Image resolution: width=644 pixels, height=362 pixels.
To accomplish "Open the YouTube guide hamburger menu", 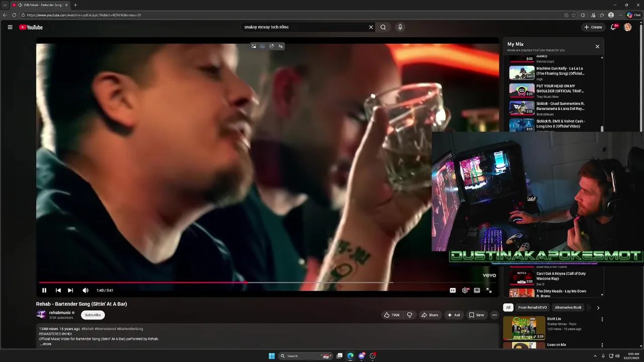I will [x=10, y=27].
